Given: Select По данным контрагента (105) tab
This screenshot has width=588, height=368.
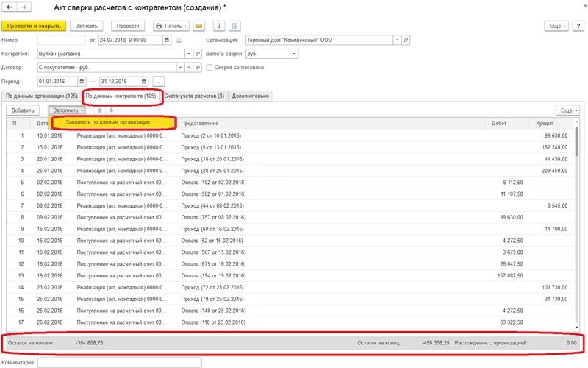Looking at the screenshot, I should 121,96.
